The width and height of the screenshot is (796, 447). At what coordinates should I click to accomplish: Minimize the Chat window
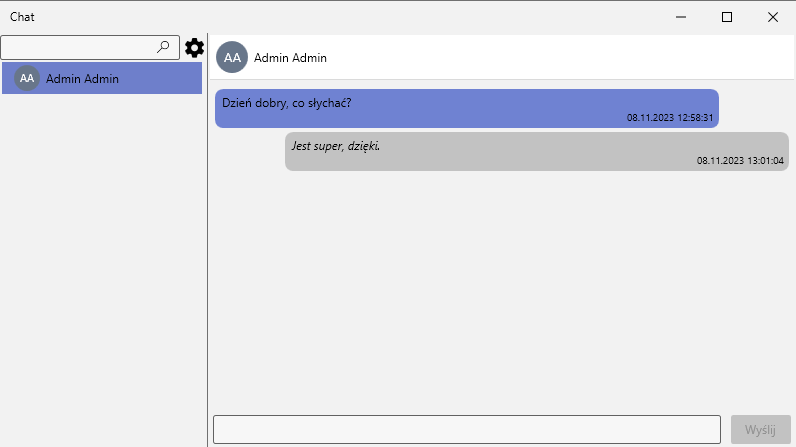pyautogui.click(x=681, y=17)
